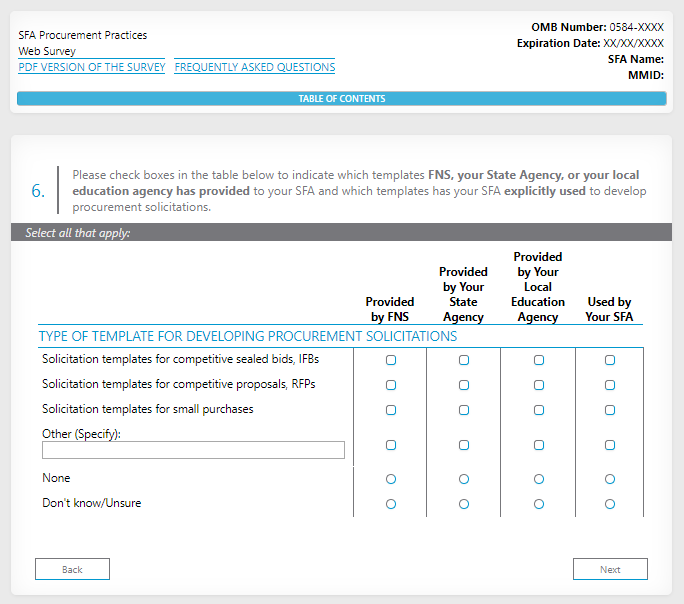Check IFBs template Provided by FNS box
The height and width of the screenshot is (604, 684).
click(x=391, y=360)
